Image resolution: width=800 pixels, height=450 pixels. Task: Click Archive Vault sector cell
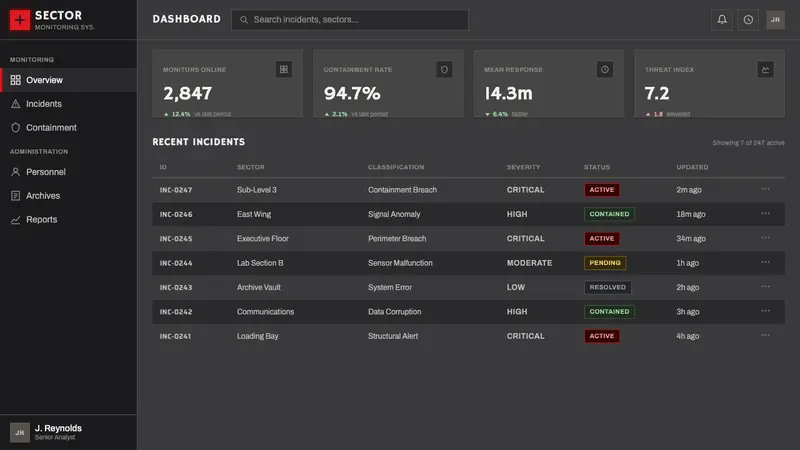click(x=259, y=287)
